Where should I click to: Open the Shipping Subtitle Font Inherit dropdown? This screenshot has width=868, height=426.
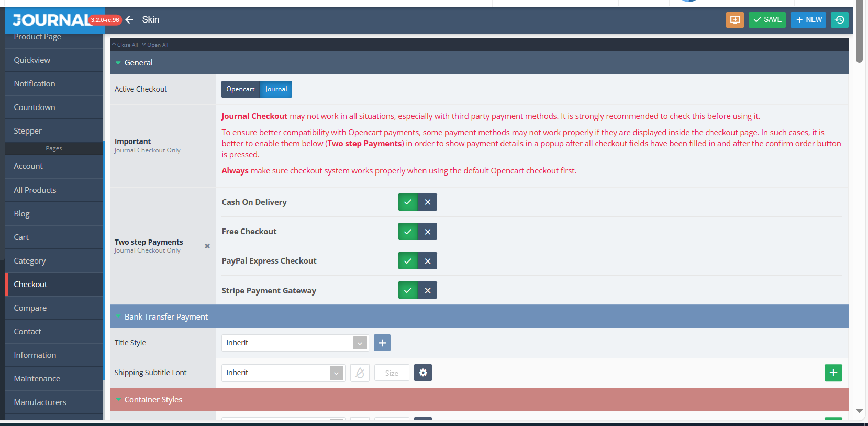coord(283,373)
